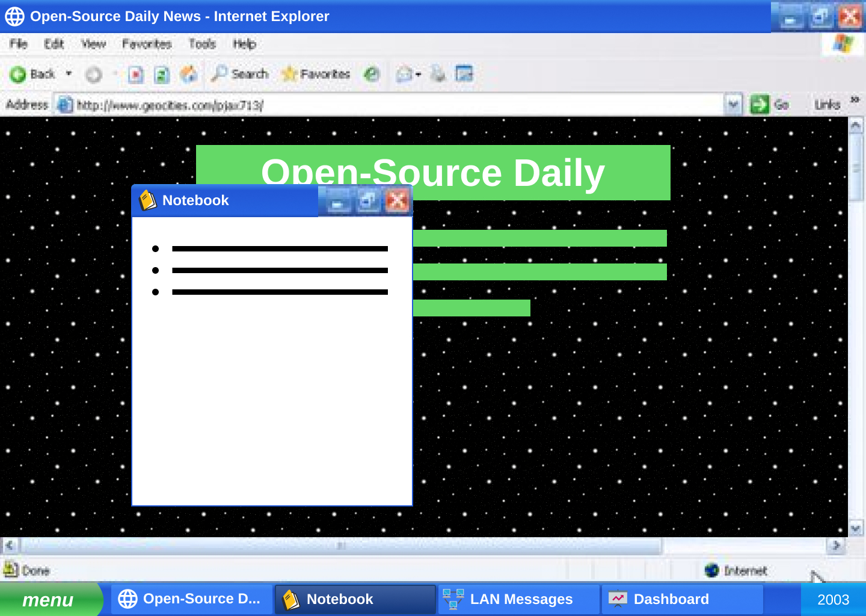Click the third bullet line in Notebook
866x616 pixels.
click(x=280, y=292)
